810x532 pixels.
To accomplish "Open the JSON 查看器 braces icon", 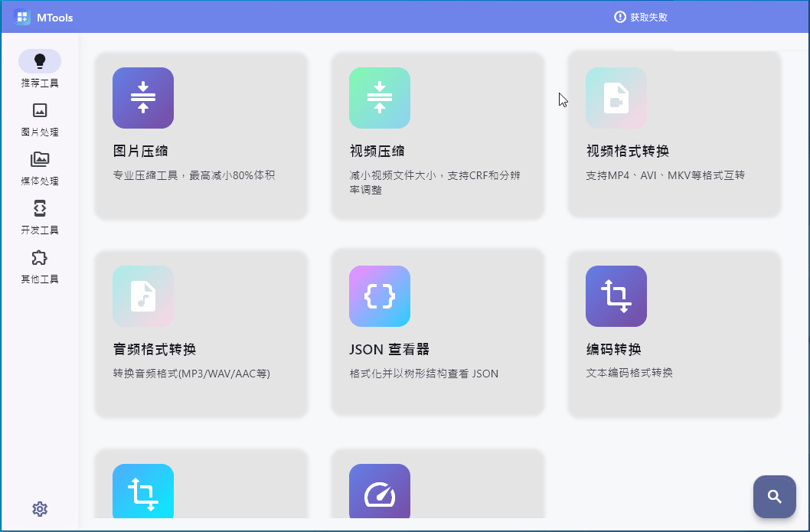I will click(x=380, y=296).
